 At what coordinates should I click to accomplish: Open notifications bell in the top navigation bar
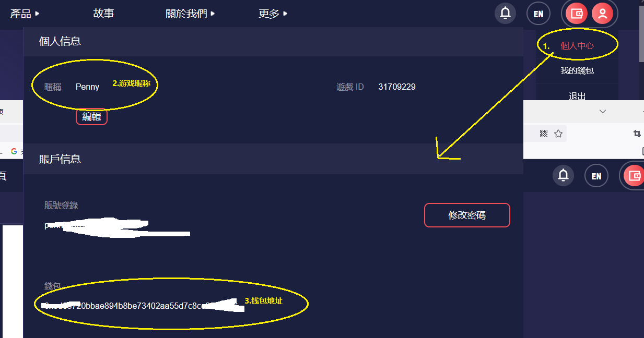505,14
